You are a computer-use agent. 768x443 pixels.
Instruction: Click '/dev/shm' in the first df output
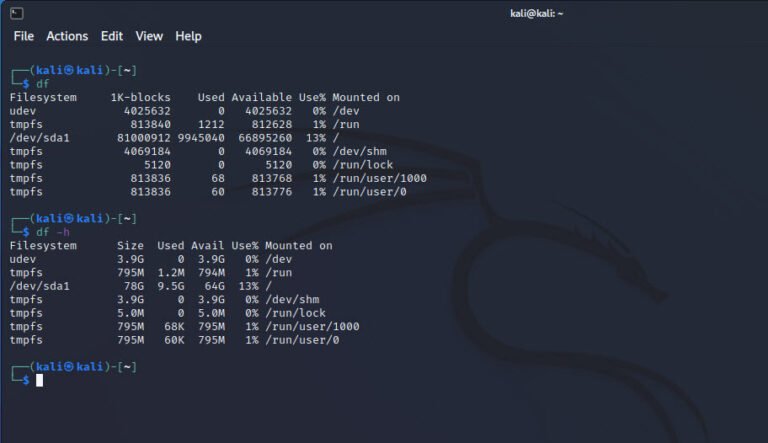click(360, 151)
